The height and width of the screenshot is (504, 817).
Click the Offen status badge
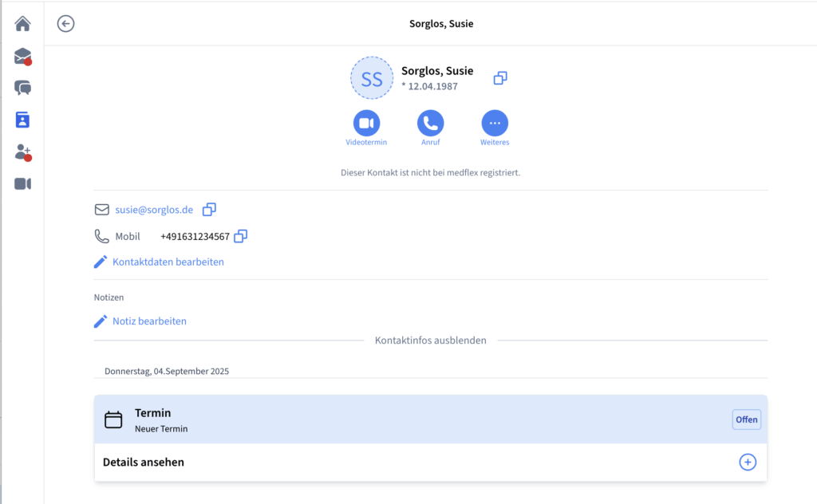point(746,419)
